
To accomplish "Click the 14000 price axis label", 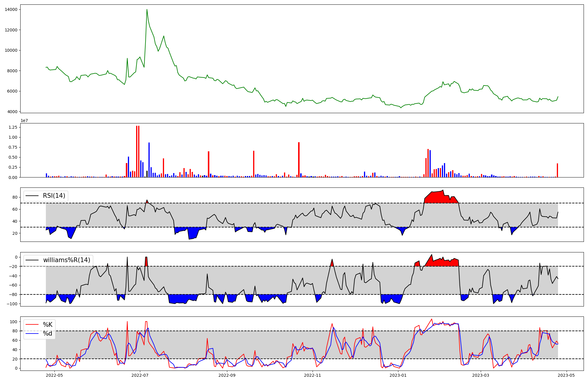I will tap(11, 9).
